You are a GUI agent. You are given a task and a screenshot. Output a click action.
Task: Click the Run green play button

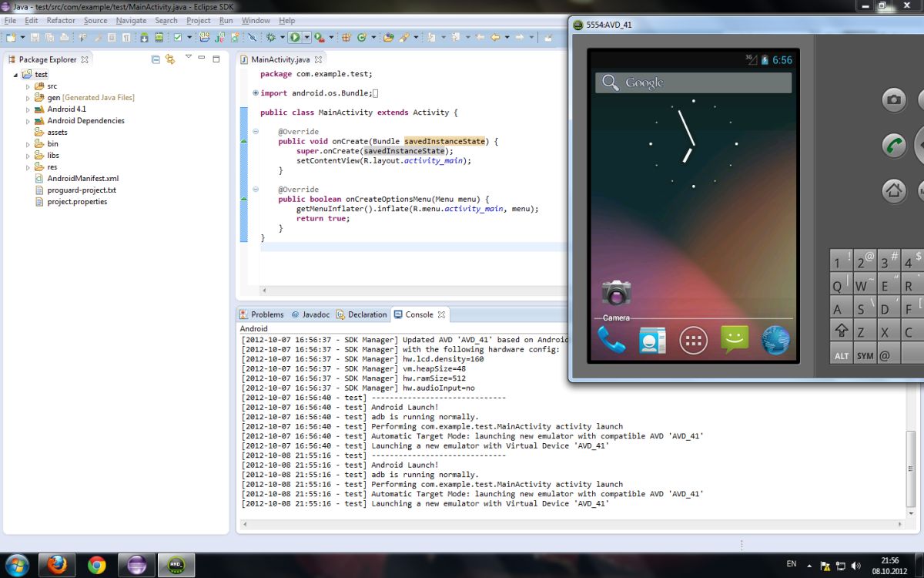pos(294,37)
